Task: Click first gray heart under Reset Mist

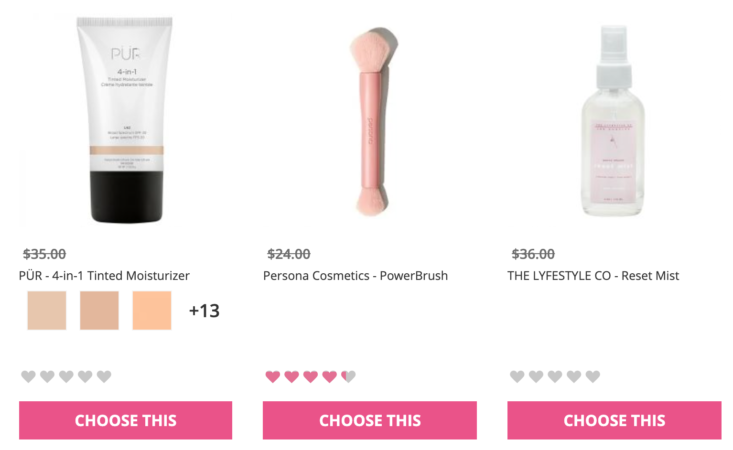Action: [x=517, y=376]
